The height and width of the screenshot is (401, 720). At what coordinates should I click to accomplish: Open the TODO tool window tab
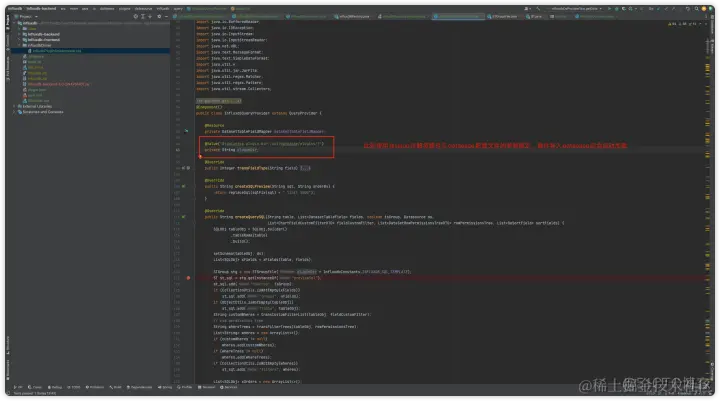73,387
